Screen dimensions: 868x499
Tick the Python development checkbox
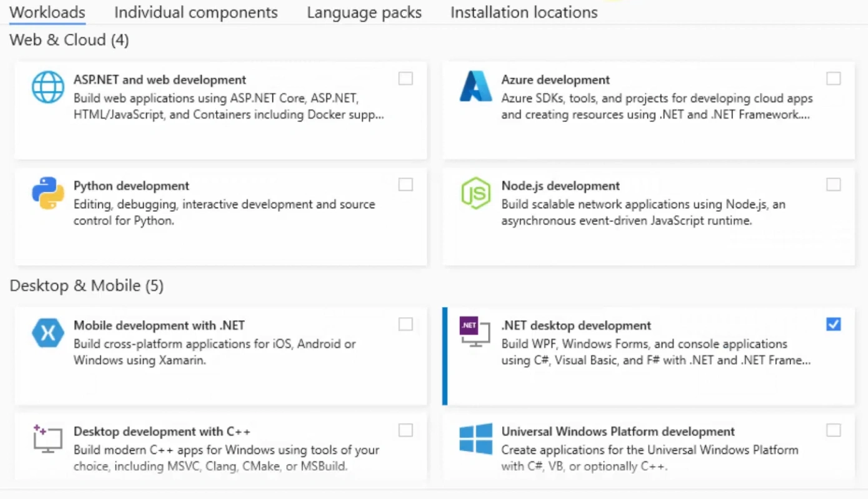pyautogui.click(x=406, y=184)
